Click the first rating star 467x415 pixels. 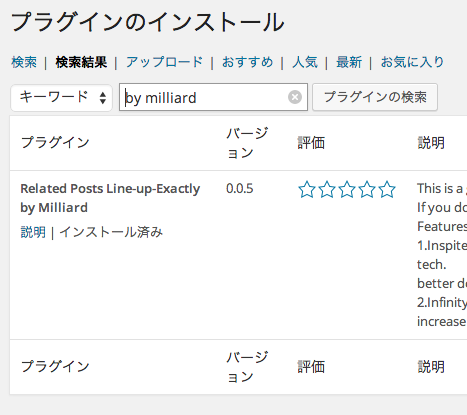pos(307,190)
